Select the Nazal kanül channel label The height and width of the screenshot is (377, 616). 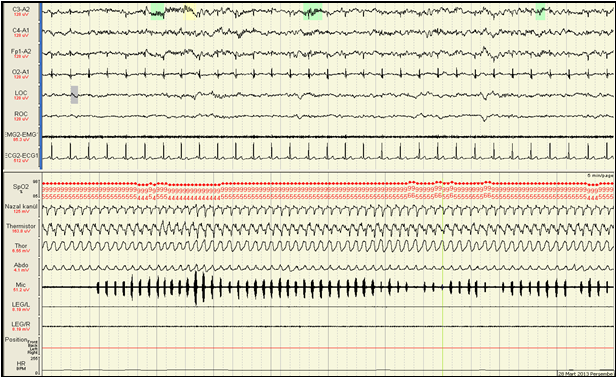(x=21, y=206)
